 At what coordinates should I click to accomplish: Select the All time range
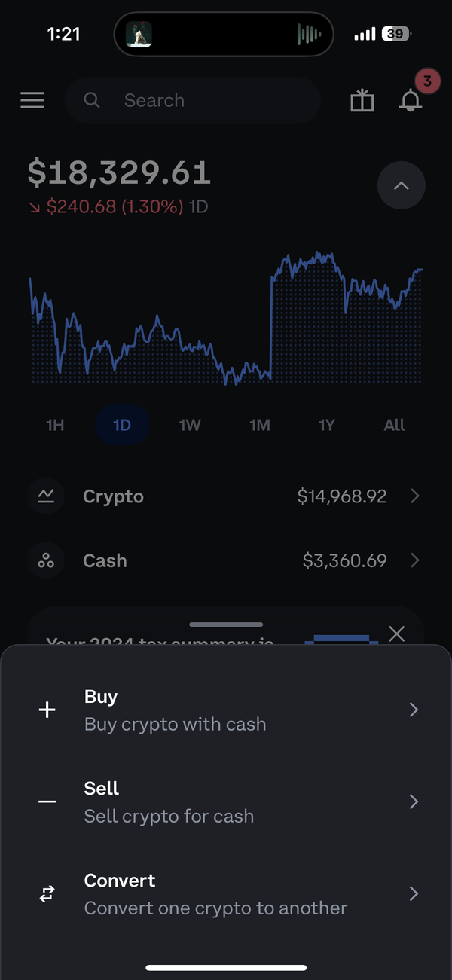point(394,425)
